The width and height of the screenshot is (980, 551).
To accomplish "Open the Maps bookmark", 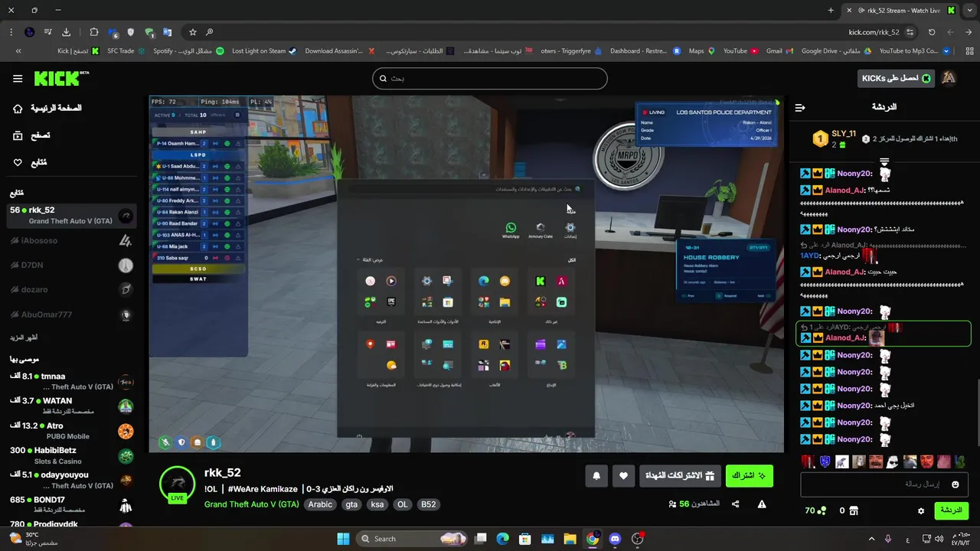I will [x=701, y=51].
